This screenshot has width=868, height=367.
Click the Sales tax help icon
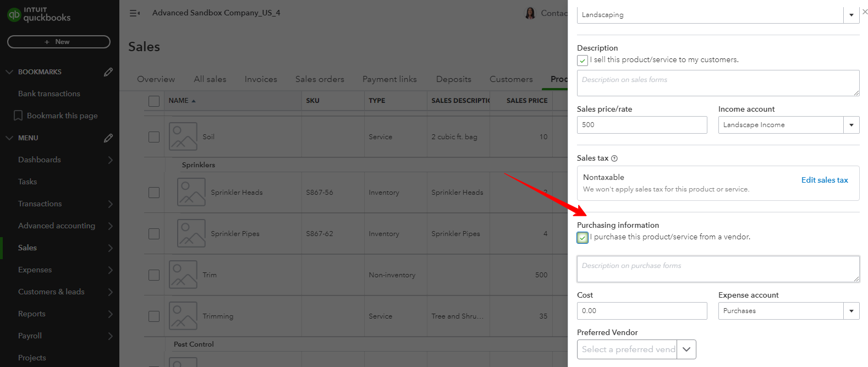tap(614, 158)
